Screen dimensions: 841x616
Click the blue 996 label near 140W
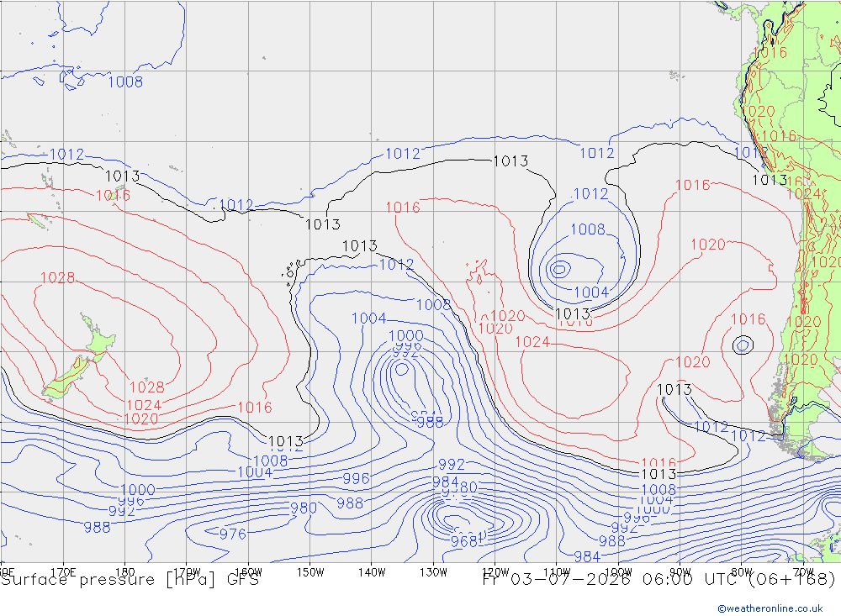(356, 478)
